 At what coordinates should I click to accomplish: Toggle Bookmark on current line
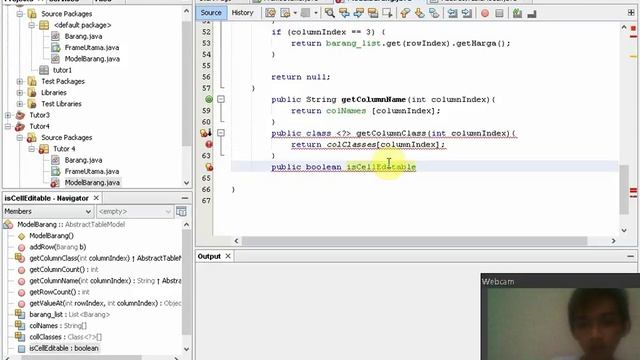(434, 13)
